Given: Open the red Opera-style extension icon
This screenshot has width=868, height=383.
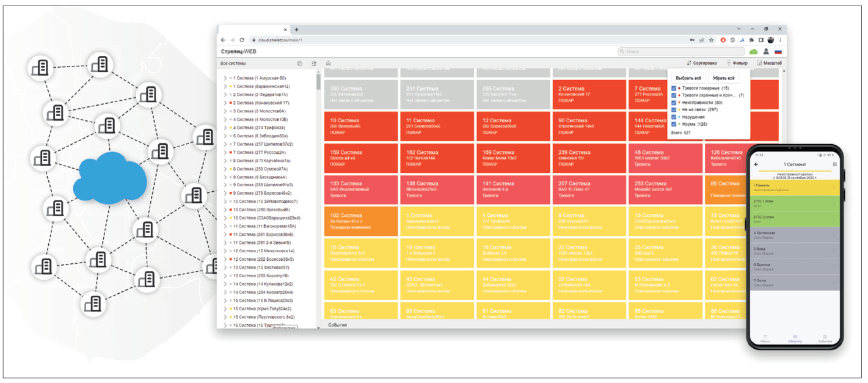Looking at the screenshot, I should (x=724, y=40).
